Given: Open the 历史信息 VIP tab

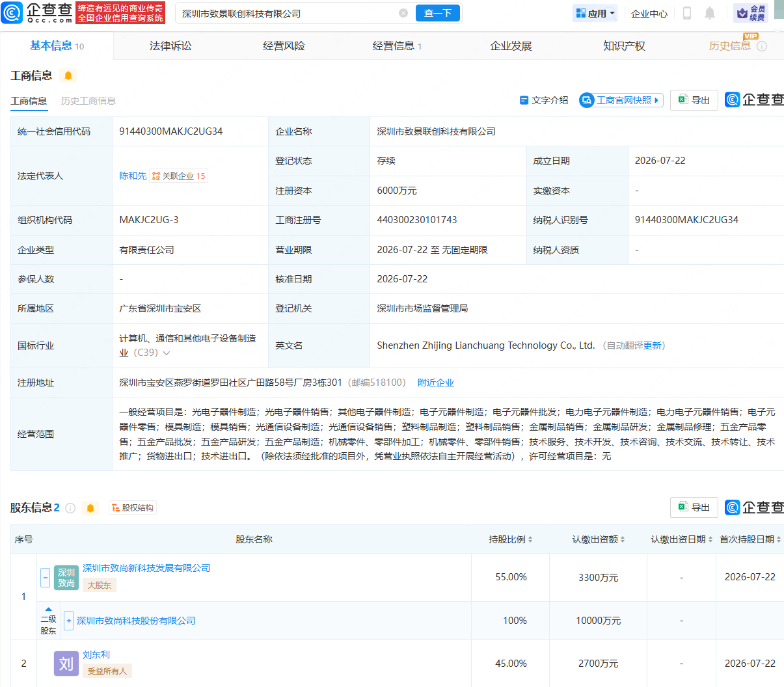Looking at the screenshot, I should tap(729, 46).
